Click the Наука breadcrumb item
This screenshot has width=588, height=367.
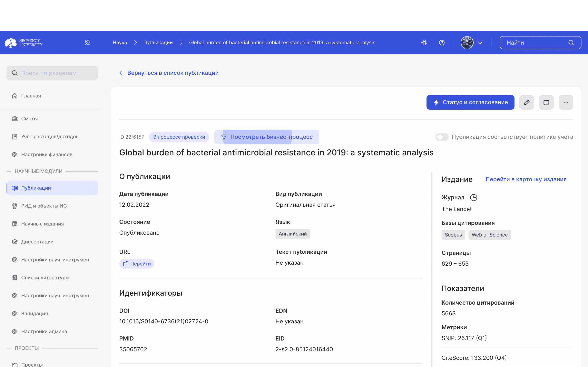120,42
